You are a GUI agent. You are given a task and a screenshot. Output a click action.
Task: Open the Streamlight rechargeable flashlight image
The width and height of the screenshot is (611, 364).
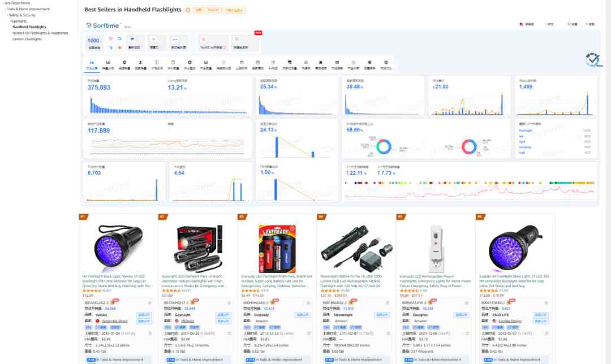(357, 248)
